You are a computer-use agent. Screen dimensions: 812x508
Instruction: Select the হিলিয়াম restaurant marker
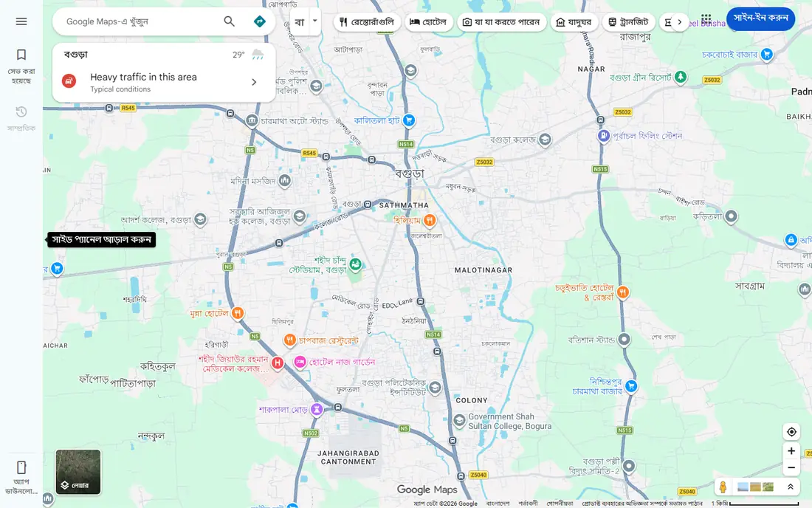coord(430,221)
